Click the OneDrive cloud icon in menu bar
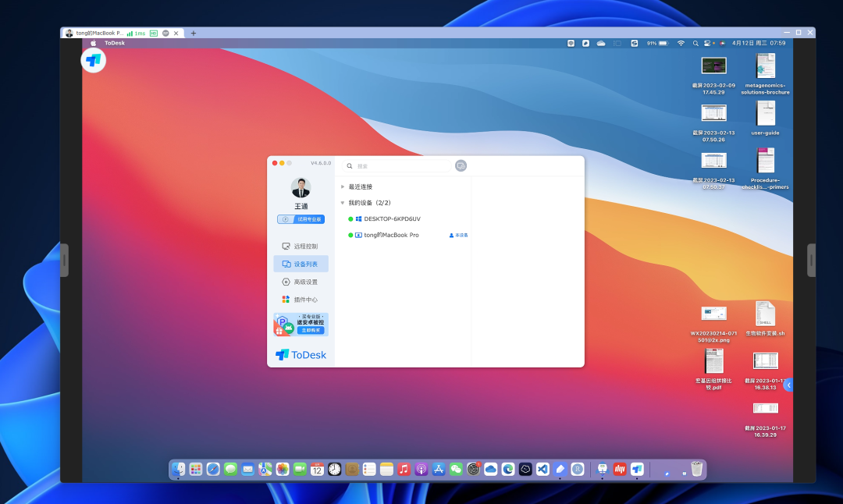843x504 pixels. pos(601,43)
